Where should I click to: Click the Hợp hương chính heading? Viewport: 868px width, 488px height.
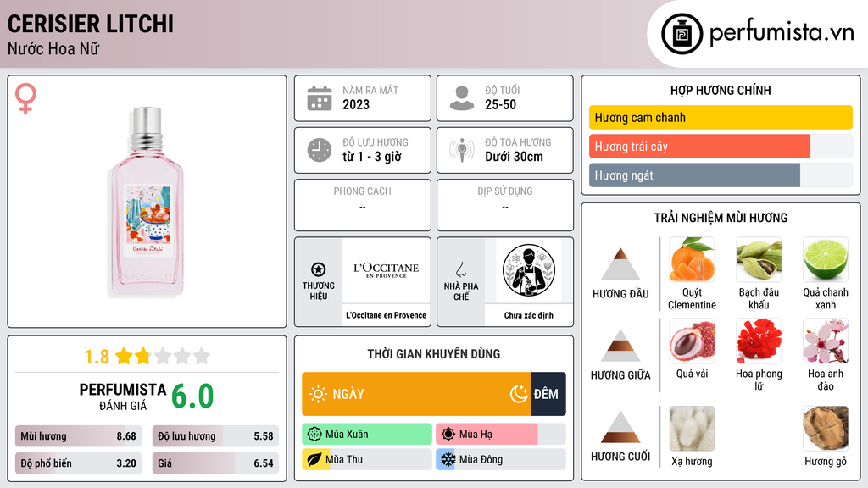tap(721, 90)
